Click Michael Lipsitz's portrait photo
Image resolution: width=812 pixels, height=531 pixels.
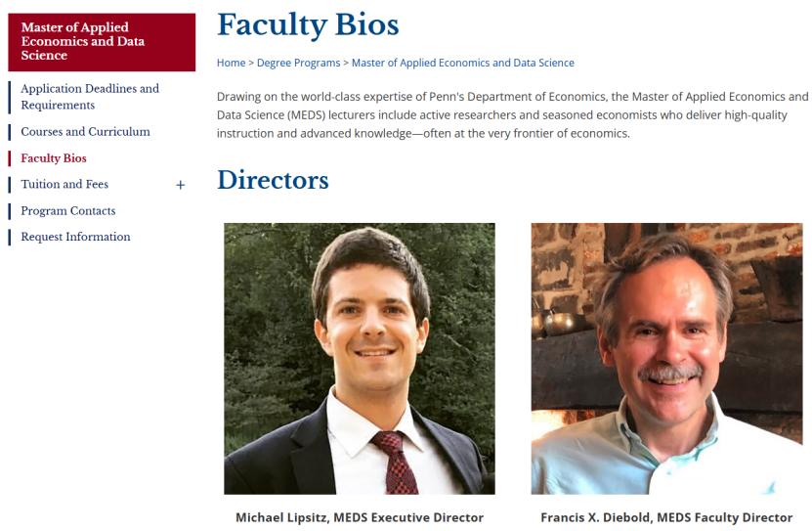[360, 358]
